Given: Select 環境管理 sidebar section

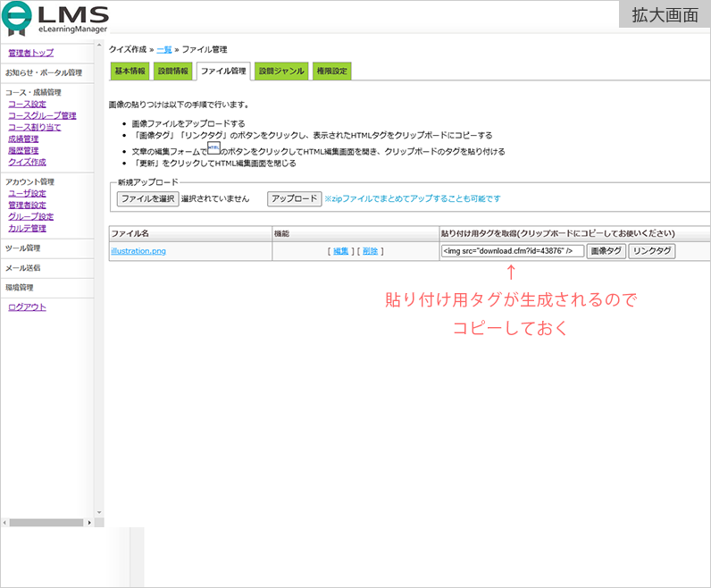Looking at the screenshot, I should pos(19,287).
